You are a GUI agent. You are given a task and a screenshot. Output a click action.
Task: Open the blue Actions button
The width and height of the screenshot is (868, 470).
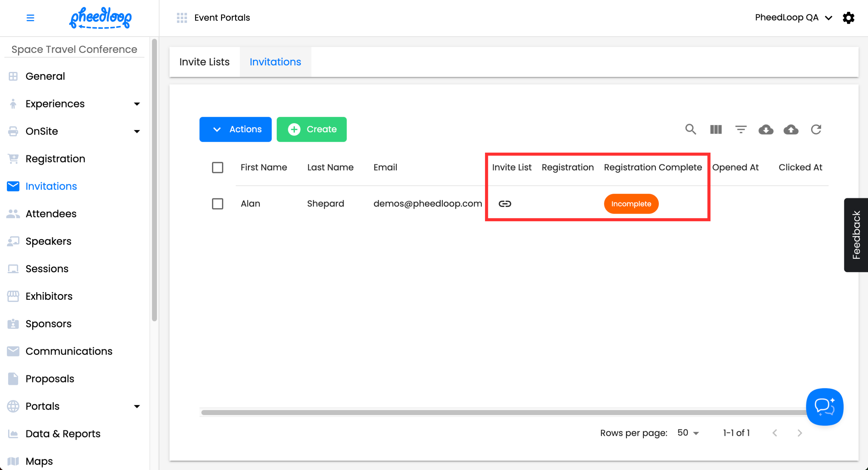pos(235,129)
